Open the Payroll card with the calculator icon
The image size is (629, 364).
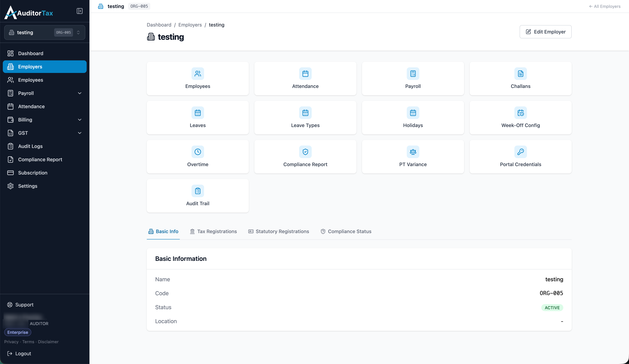point(413,79)
